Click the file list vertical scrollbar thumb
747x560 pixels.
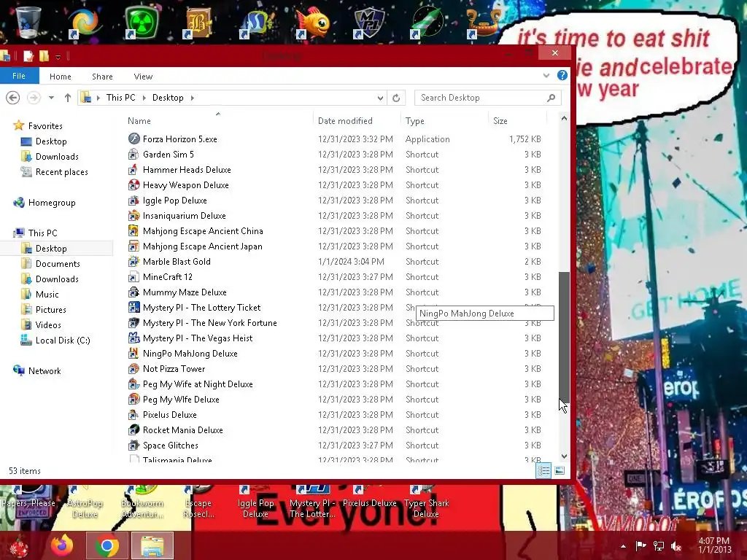point(564,338)
